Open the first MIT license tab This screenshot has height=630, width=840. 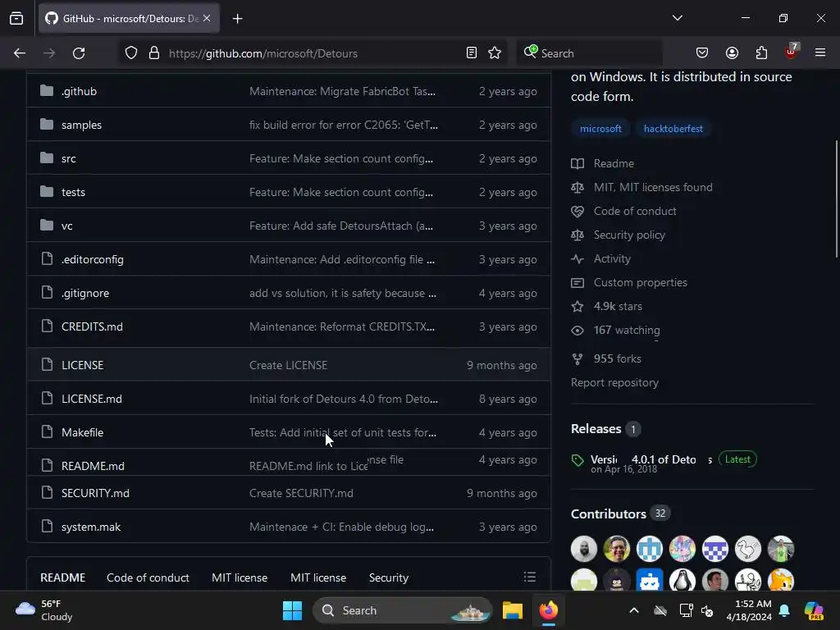tap(240, 577)
